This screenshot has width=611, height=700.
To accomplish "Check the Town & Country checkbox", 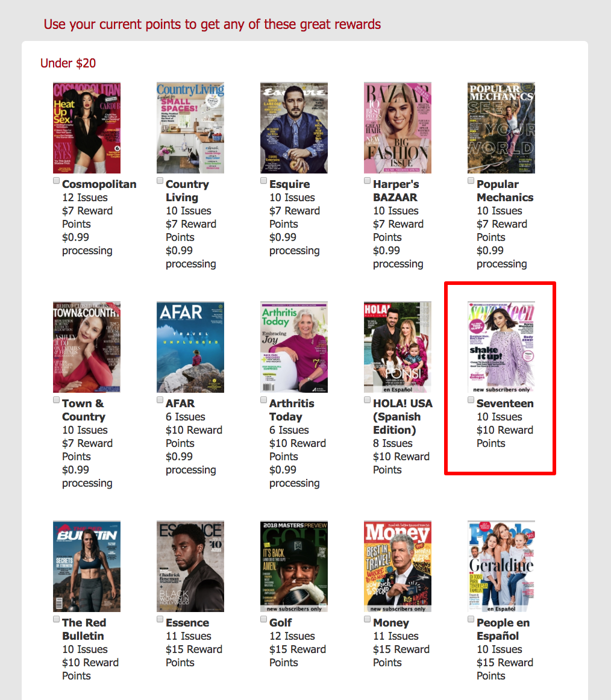I will coord(57,400).
